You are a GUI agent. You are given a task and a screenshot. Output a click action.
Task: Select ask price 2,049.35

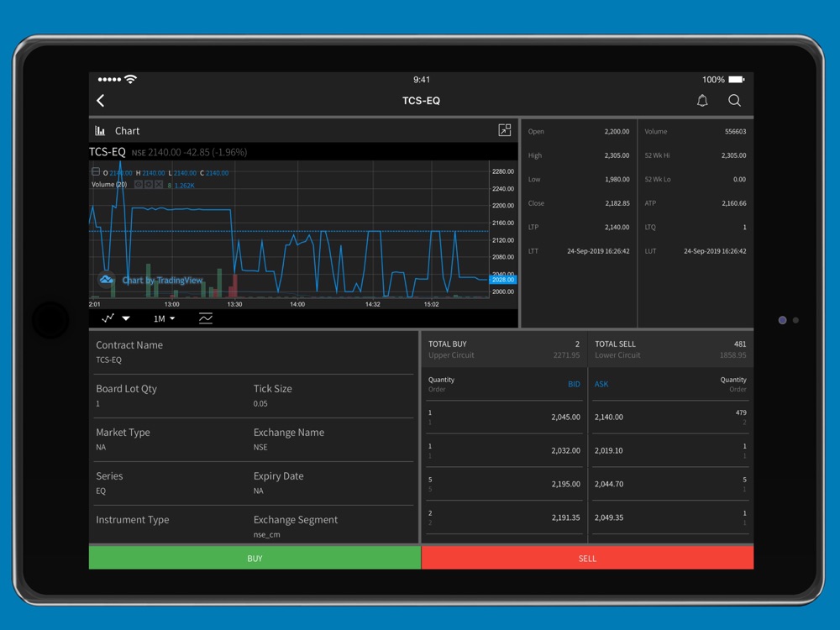click(608, 518)
